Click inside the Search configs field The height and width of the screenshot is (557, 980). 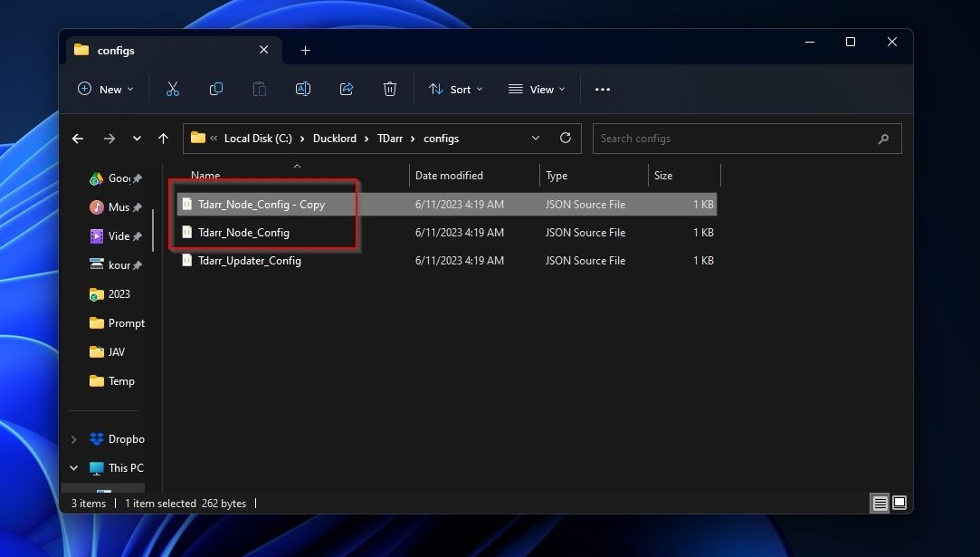pyautogui.click(x=742, y=138)
